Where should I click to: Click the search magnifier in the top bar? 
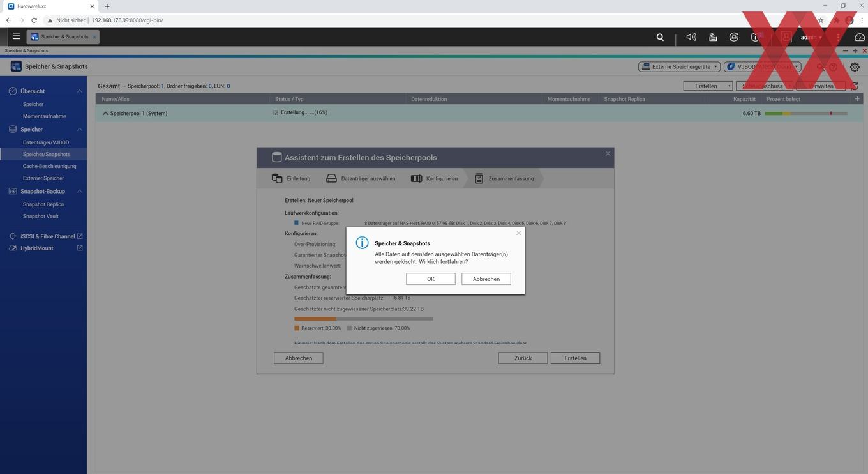660,37
